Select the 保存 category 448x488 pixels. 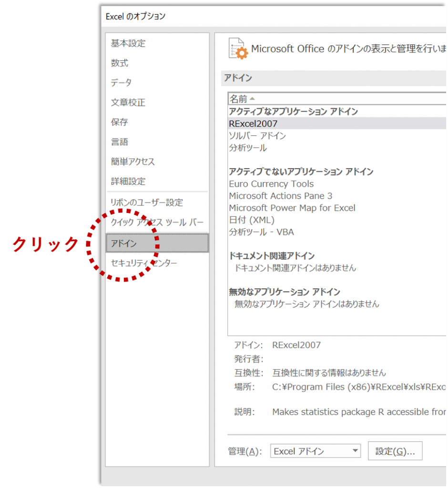click(x=120, y=122)
